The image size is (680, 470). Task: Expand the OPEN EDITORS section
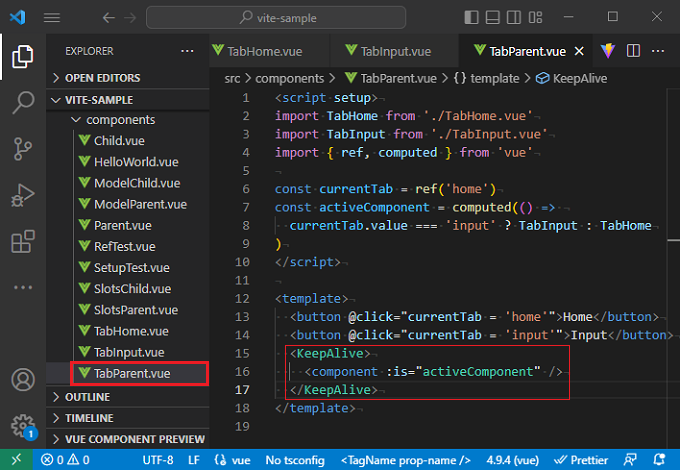click(128, 78)
